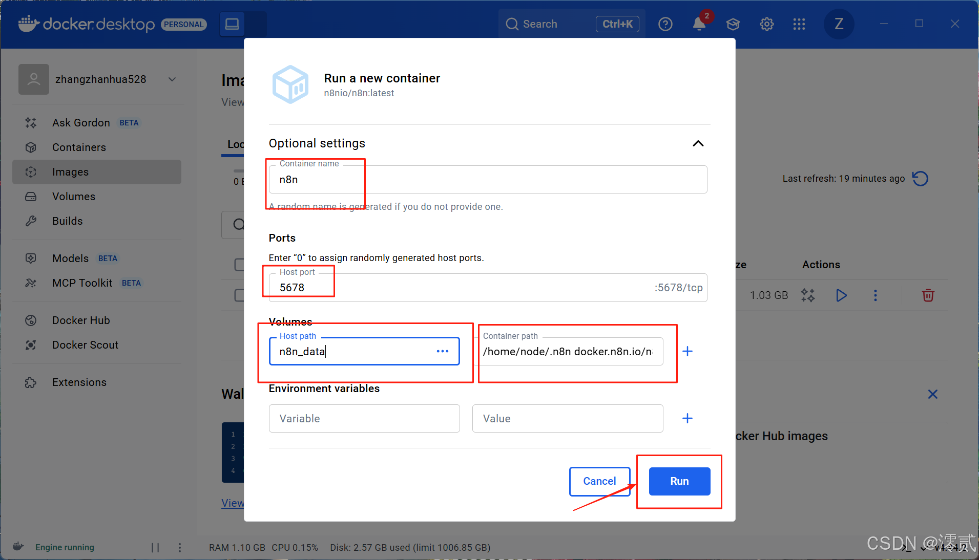Image resolution: width=979 pixels, height=560 pixels.
Task: Click the Disk usage status text
Action: click(410, 548)
